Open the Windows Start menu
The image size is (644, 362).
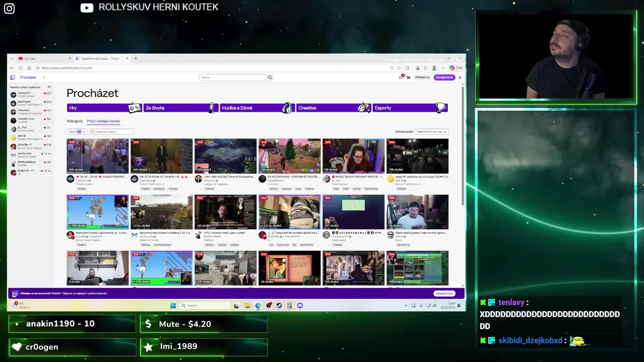(173, 305)
